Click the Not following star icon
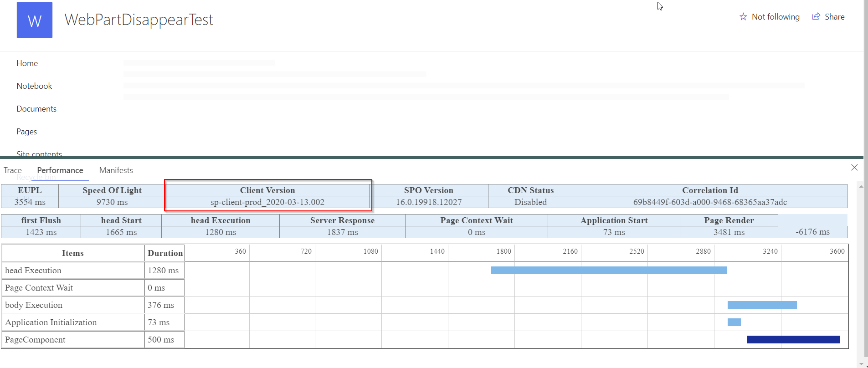The image size is (868, 368). [x=743, y=17]
